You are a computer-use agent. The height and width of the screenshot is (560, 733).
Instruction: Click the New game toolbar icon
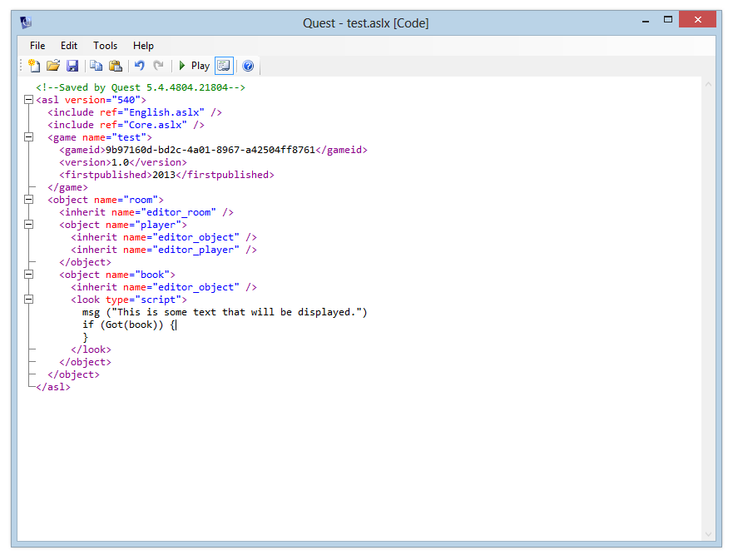coord(33,66)
